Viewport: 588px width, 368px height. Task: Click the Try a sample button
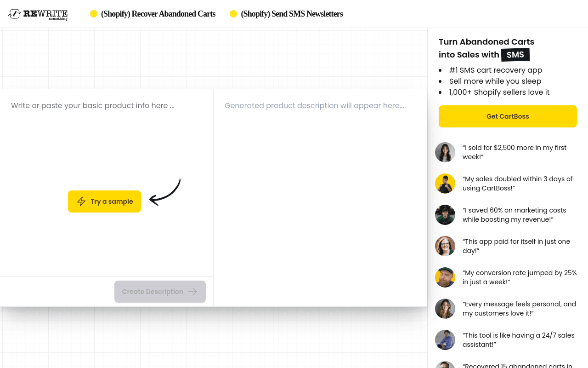104,201
